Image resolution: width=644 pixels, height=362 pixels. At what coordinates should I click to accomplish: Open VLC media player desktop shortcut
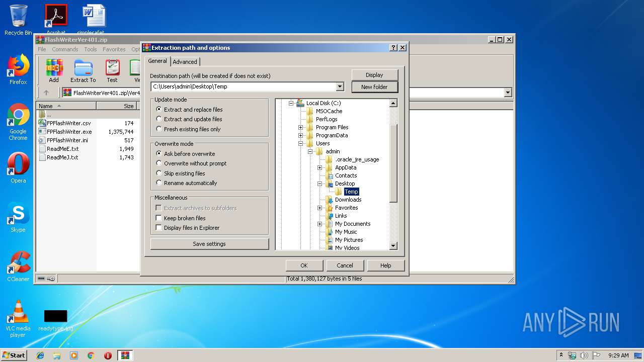pyautogui.click(x=18, y=319)
